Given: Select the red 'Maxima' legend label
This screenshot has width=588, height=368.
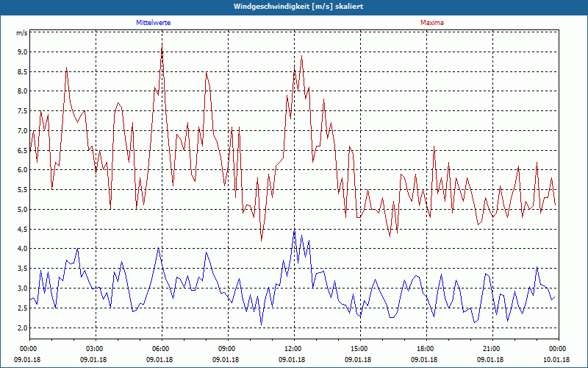Looking at the screenshot, I should point(432,23).
